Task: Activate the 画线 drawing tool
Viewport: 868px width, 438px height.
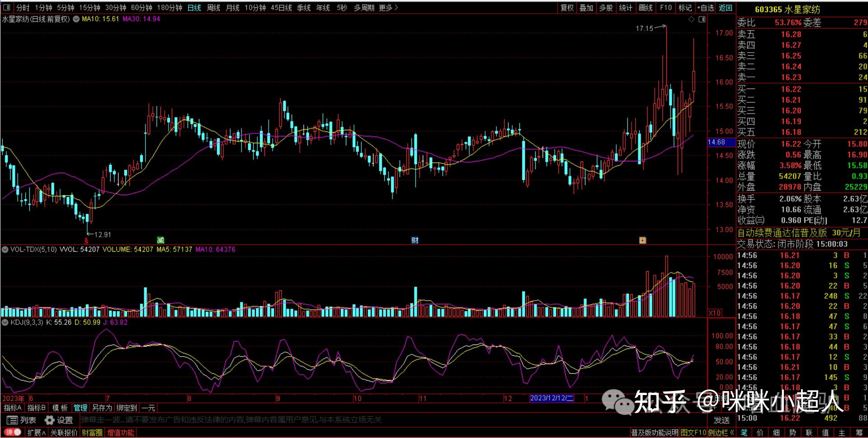Action: pos(646,8)
